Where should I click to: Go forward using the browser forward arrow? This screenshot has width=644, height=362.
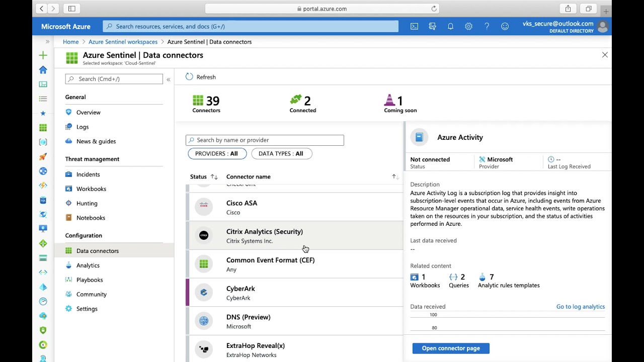53,9
